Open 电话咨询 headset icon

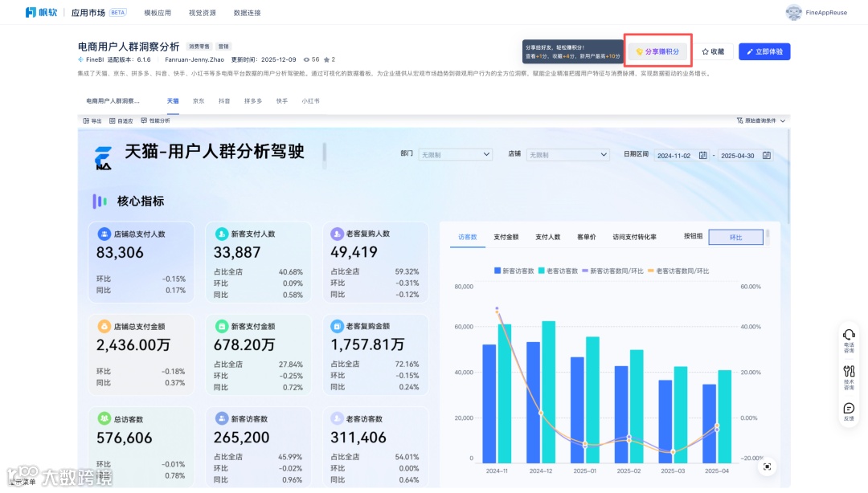point(849,335)
